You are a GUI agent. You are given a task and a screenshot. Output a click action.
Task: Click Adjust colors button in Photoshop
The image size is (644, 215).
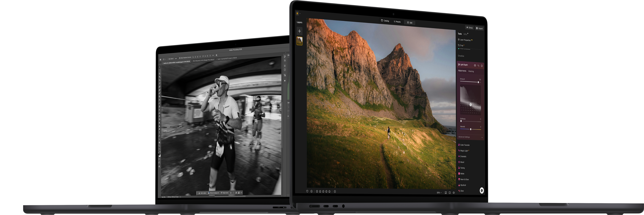225,193
